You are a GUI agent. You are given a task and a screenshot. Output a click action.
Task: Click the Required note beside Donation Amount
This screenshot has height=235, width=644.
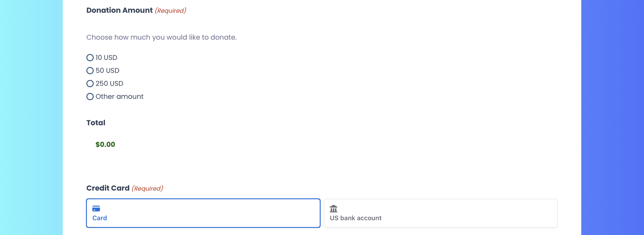click(171, 11)
